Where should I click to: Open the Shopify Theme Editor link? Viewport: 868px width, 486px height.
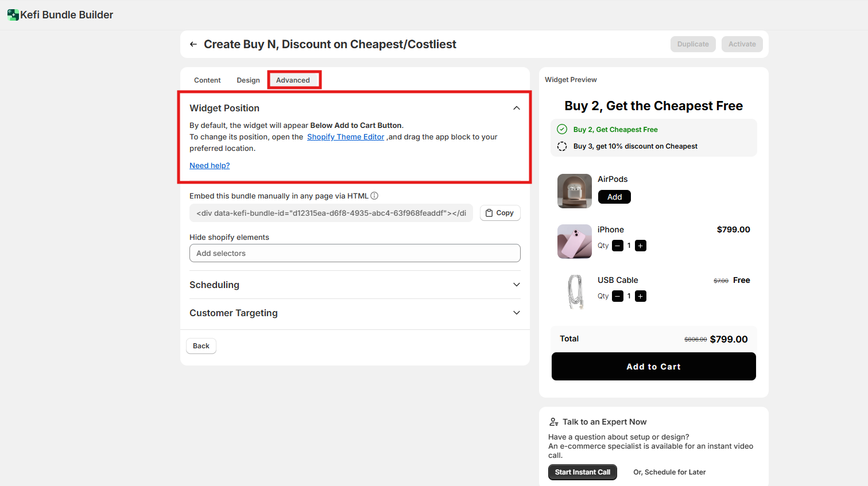point(346,137)
